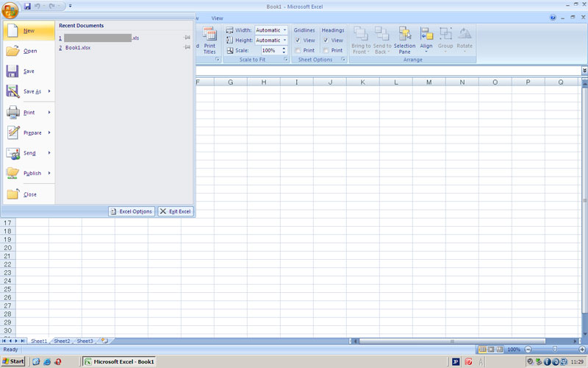
Task: Choose Open from the Office menu
Action: (x=29, y=51)
